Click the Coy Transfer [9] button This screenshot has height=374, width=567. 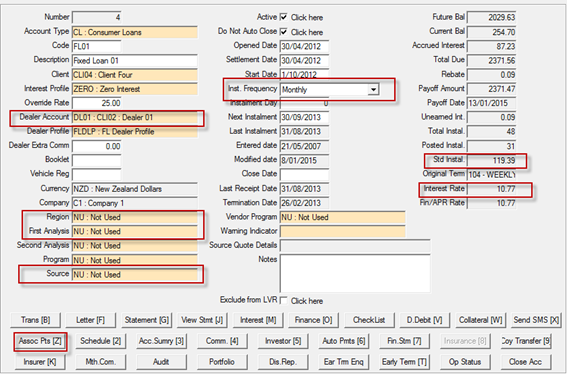click(526, 341)
